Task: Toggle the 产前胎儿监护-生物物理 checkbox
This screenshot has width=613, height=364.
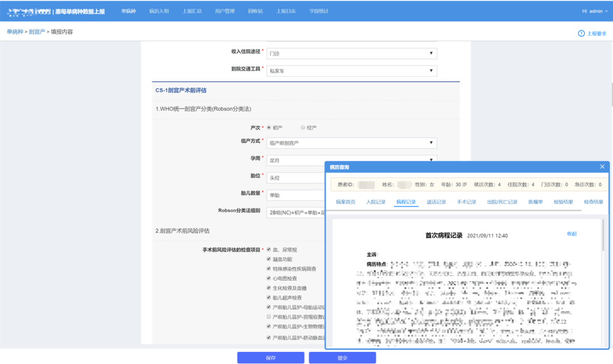Action: [268, 326]
